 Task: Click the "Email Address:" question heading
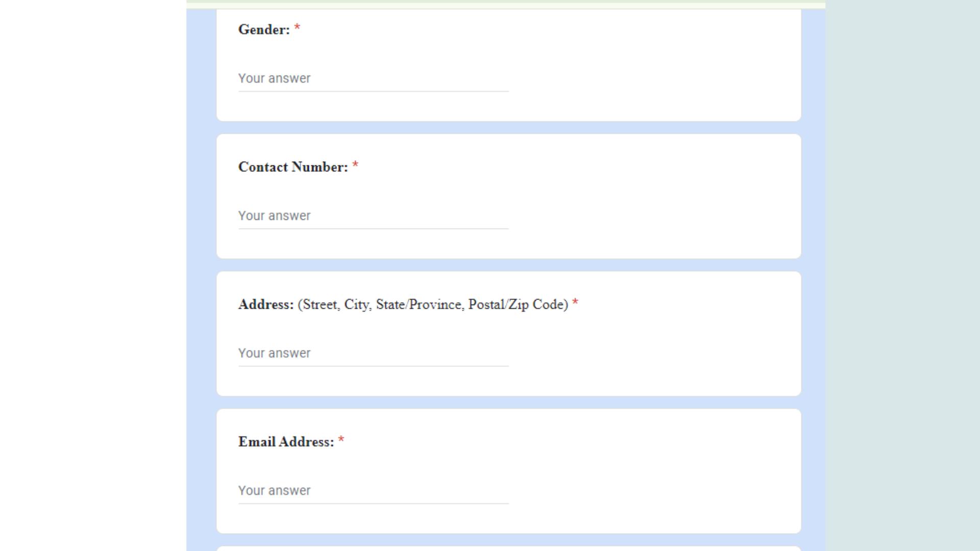click(x=286, y=442)
